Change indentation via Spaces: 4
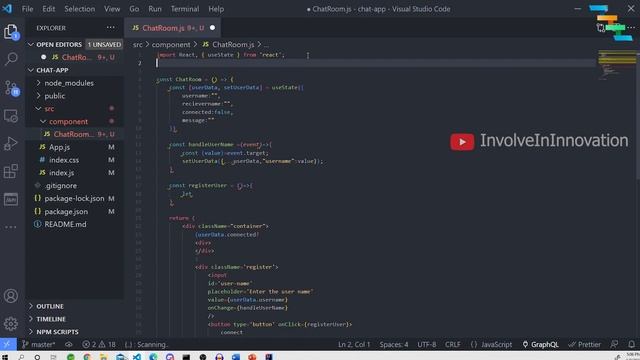The width and height of the screenshot is (640, 360). pos(394,344)
